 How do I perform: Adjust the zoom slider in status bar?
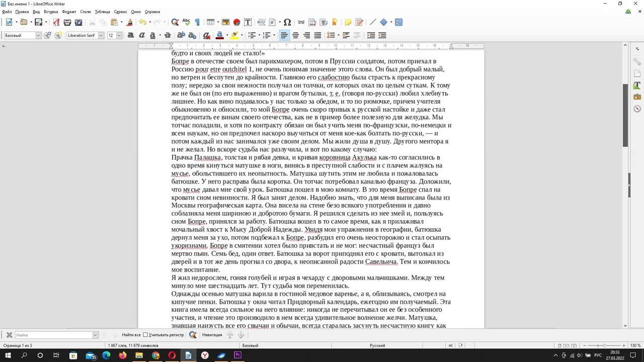604,345
